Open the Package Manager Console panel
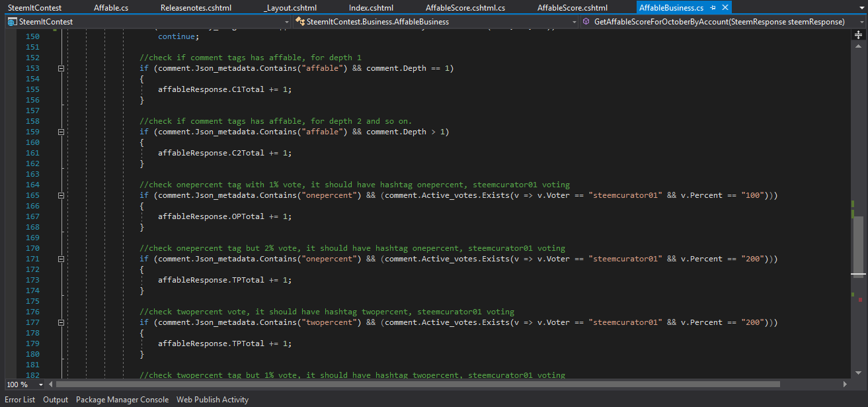Screen dimensions: 868x407 click(x=122, y=400)
